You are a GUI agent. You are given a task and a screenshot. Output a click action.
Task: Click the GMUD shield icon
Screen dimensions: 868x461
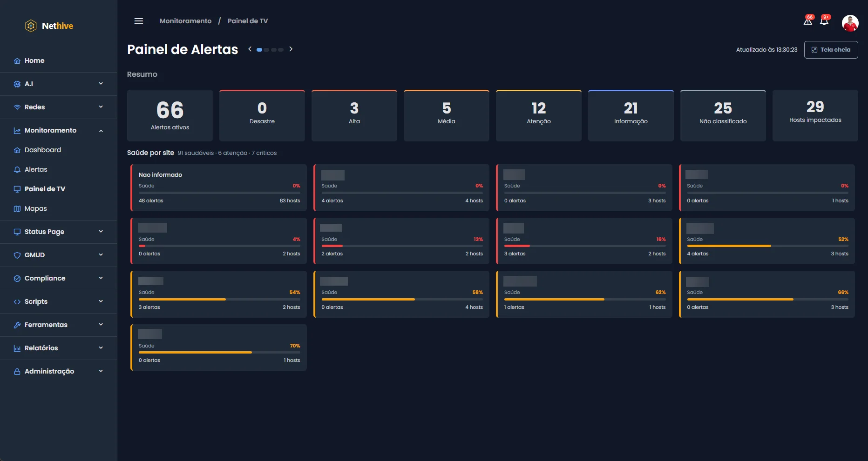pyautogui.click(x=17, y=255)
